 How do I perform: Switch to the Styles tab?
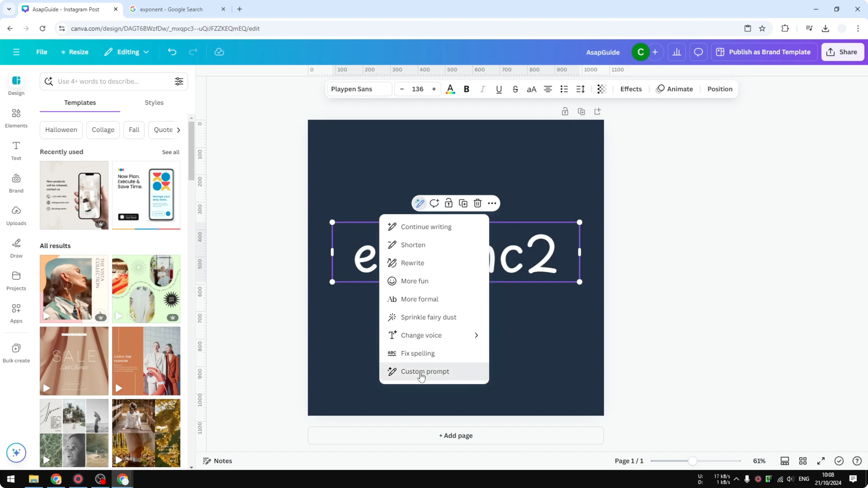154,103
